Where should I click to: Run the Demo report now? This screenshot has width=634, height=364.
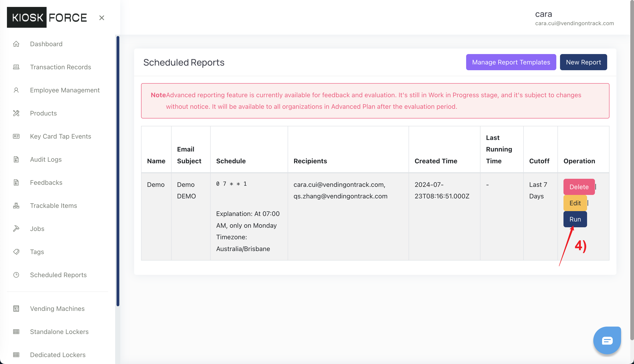point(575,219)
